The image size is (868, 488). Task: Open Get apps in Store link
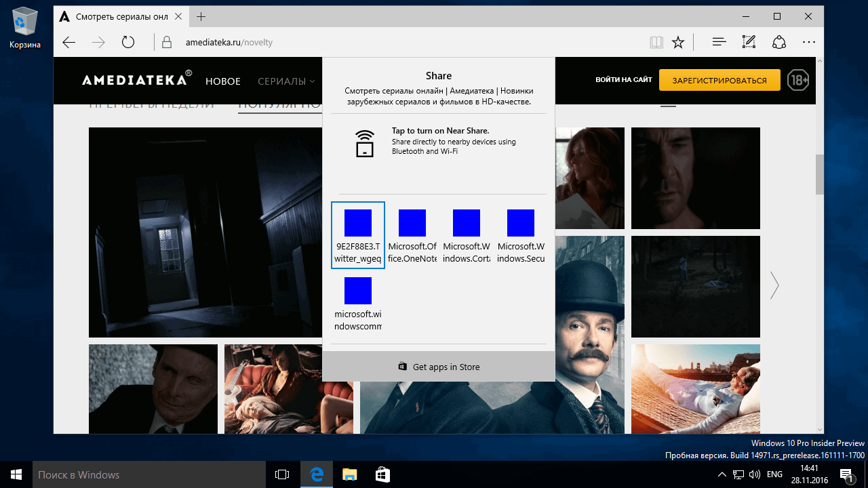[439, 367]
